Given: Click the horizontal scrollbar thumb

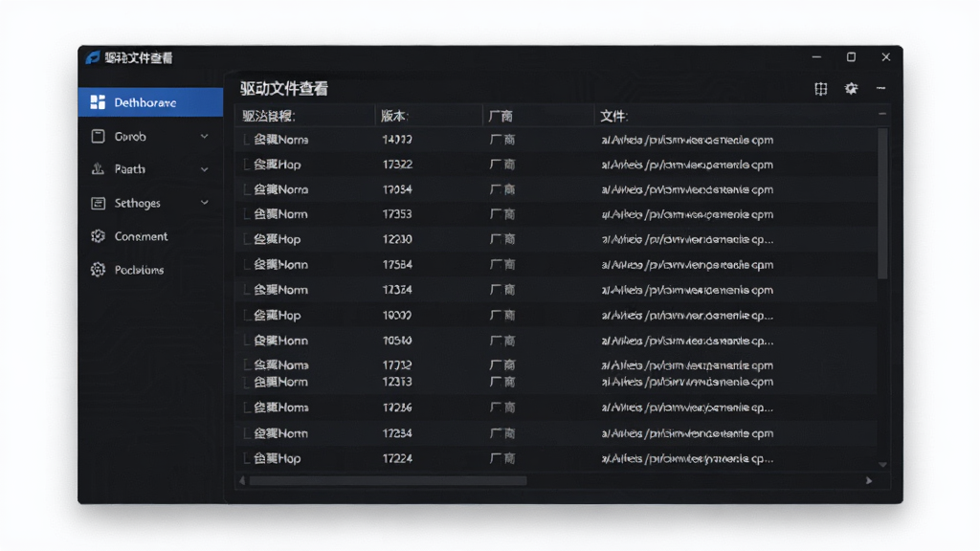Looking at the screenshot, I should [x=388, y=480].
